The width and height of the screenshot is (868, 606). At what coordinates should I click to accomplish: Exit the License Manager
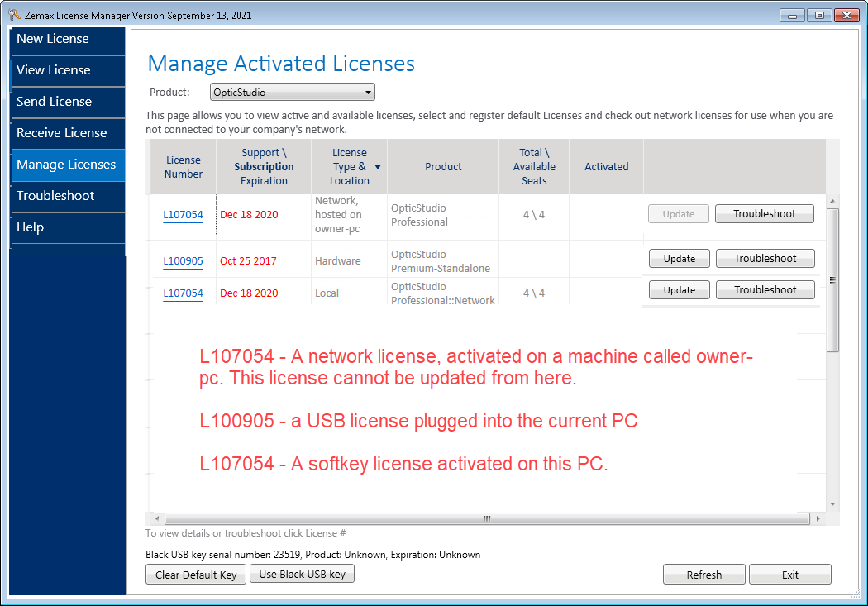point(790,575)
